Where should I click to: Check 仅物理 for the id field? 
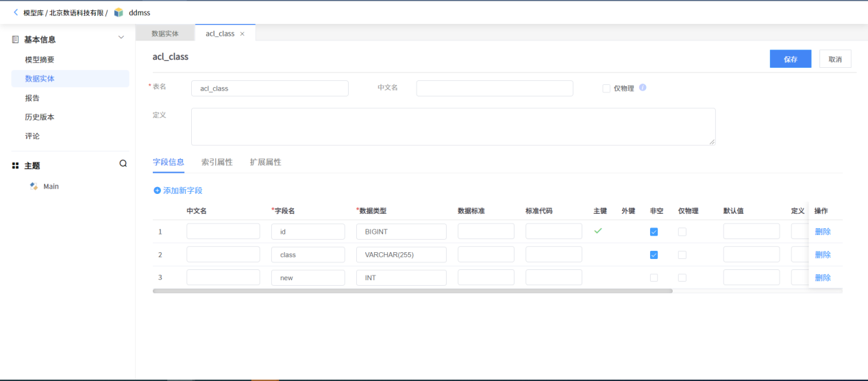coord(682,232)
